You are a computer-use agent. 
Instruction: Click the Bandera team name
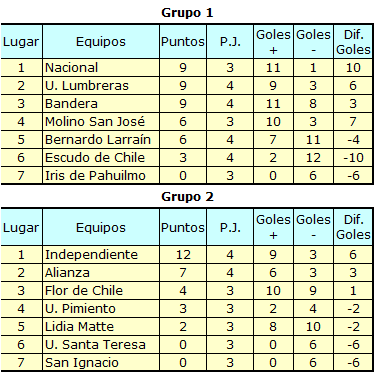point(71,104)
